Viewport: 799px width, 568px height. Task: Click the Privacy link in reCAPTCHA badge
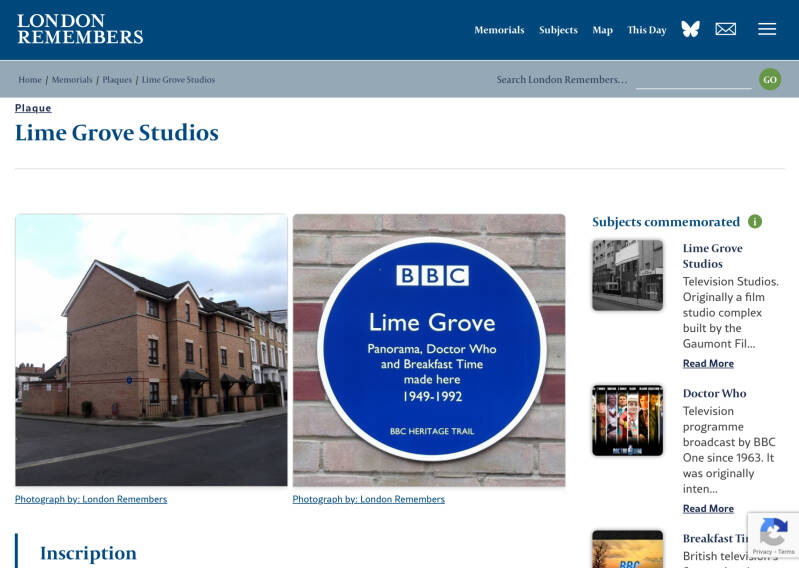click(762, 552)
